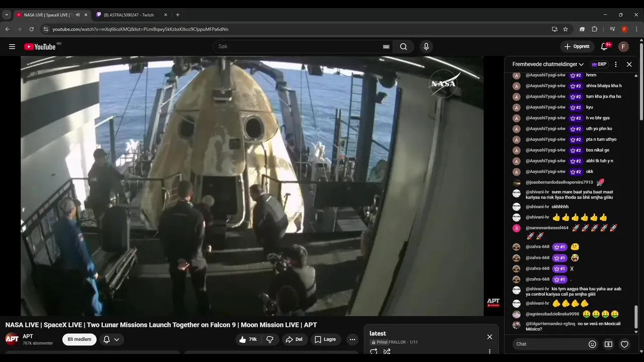Open more actions ellipsis below the video
Image resolution: width=644 pixels, height=362 pixels.
point(352,339)
